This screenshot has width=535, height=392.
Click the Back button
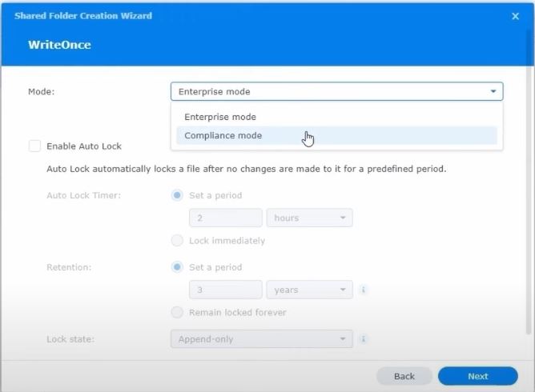[404, 376]
